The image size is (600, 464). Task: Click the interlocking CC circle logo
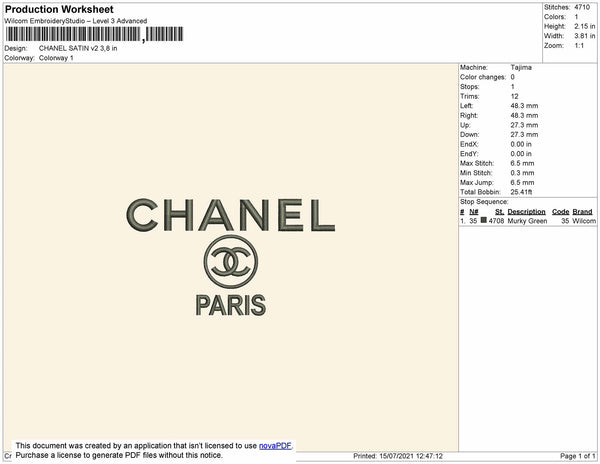[x=231, y=262]
